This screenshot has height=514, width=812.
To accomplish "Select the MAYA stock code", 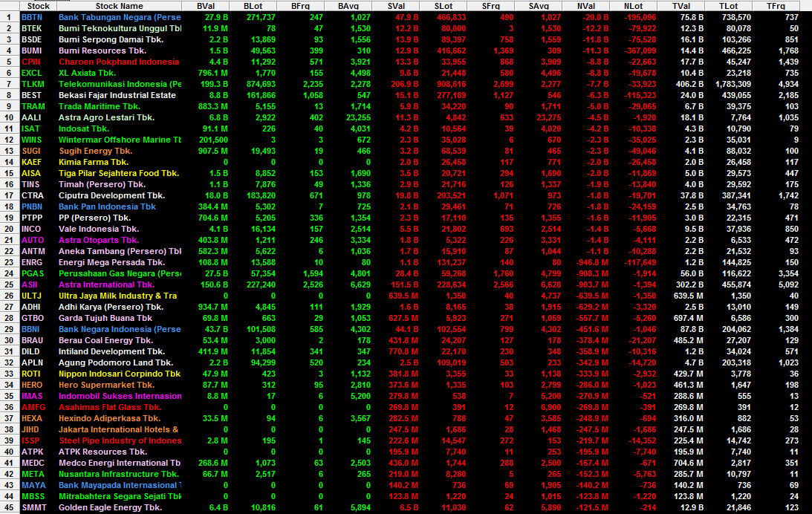I will pyautogui.click(x=33, y=486).
